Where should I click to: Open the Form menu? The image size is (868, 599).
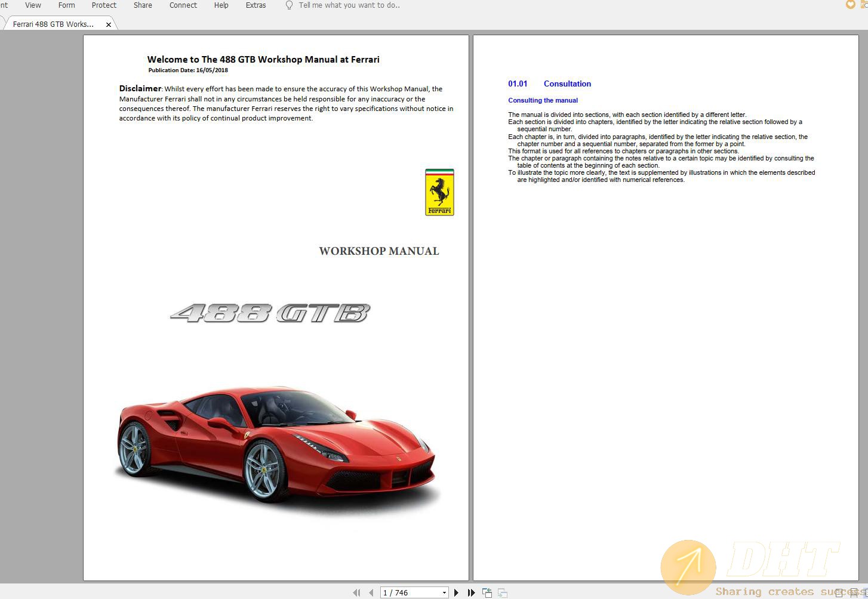tap(66, 5)
